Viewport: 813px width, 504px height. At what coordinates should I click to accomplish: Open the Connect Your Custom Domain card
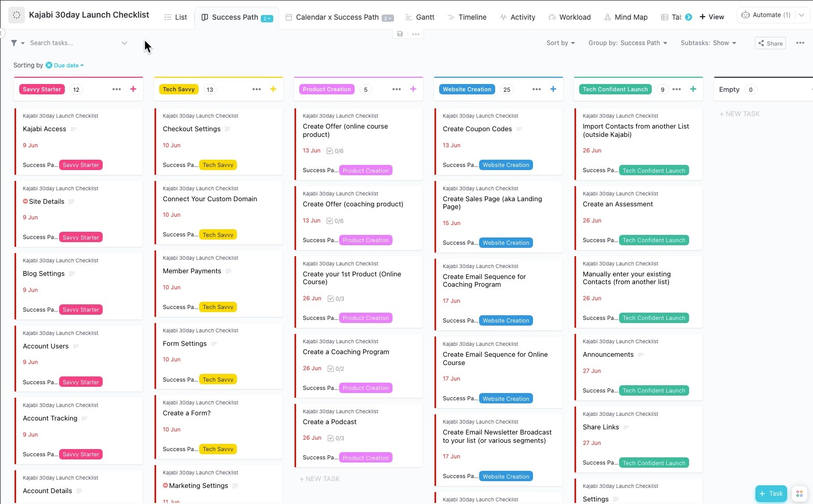pos(218,212)
